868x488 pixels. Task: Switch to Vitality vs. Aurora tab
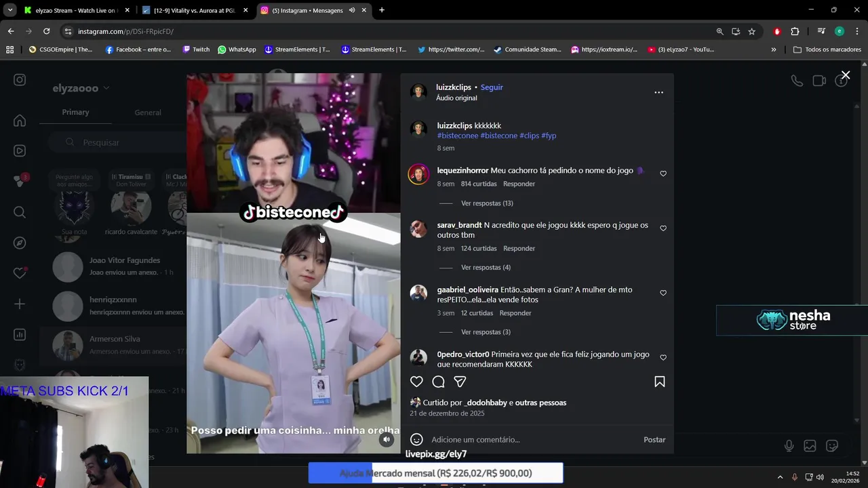click(x=195, y=10)
